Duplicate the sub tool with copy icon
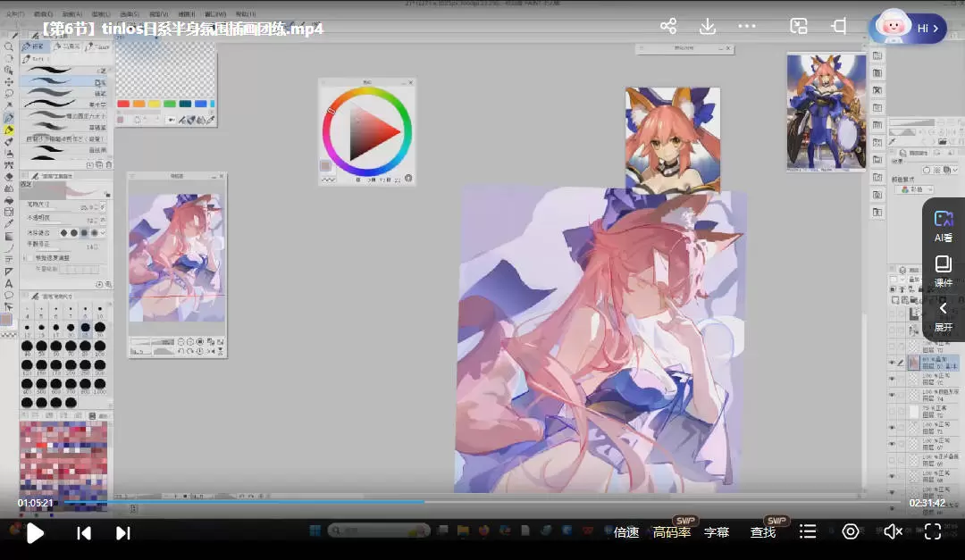Screen dimensions: 965x560 pos(99,165)
